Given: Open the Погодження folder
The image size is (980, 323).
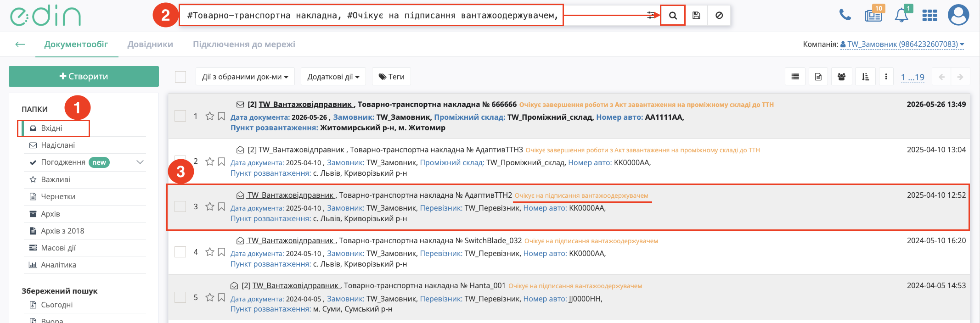Looking at the screenshot, I should point(63,162).
